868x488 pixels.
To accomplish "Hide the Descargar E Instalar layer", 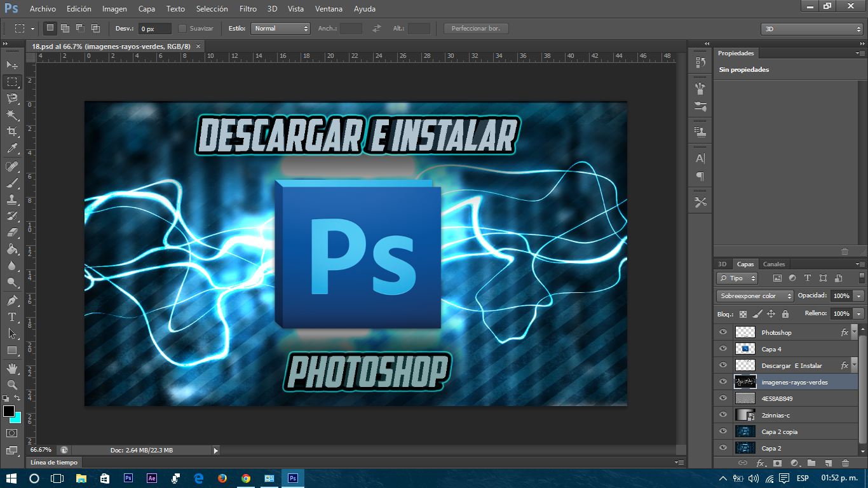I will click(722, 365).
